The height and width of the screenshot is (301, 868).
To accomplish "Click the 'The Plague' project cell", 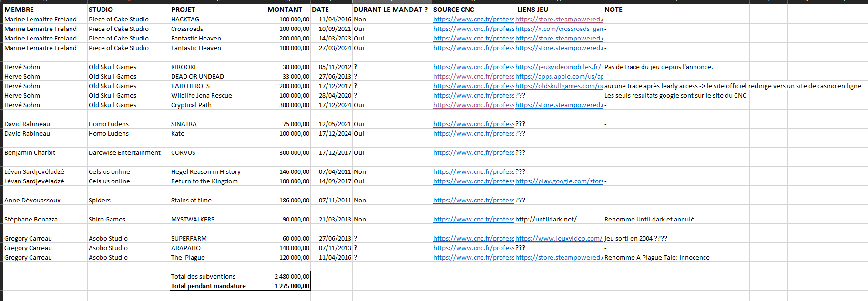I will pyautogui.click(x=218, y=257).
